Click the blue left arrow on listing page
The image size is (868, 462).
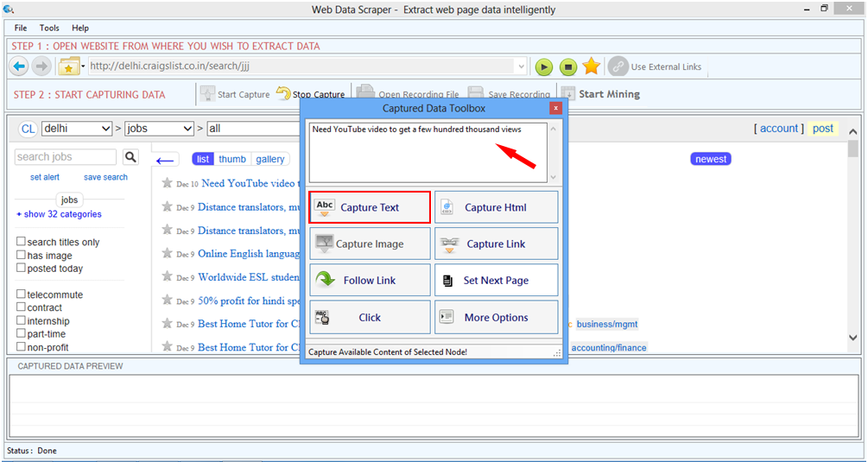click(x=165, y=161)
